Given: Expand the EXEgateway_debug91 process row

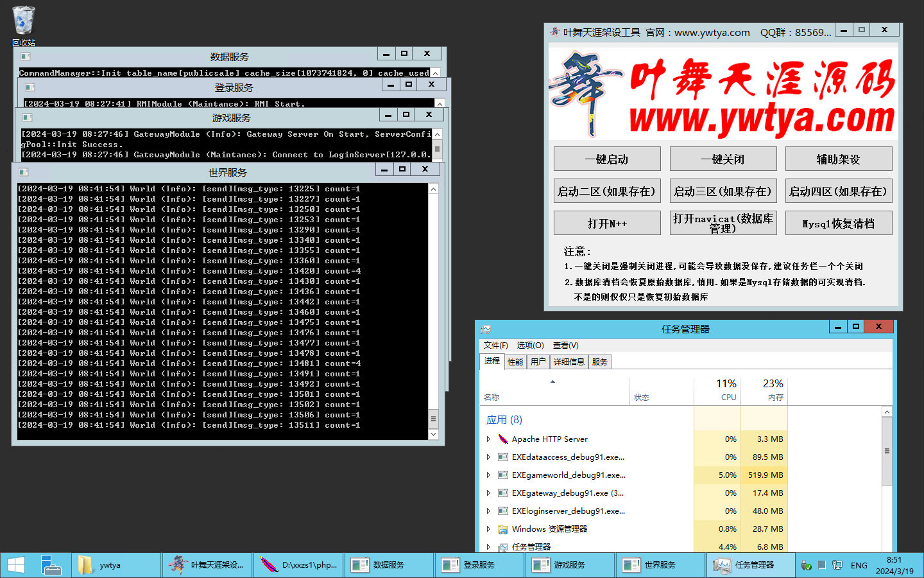Looking at the screenshot, I should tap(488, 493).
